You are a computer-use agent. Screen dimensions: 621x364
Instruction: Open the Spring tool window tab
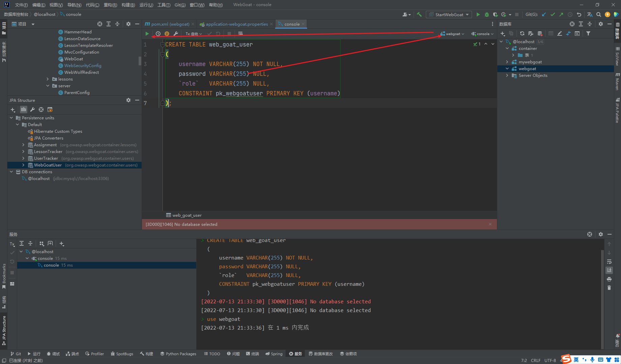tap(274, 354)
